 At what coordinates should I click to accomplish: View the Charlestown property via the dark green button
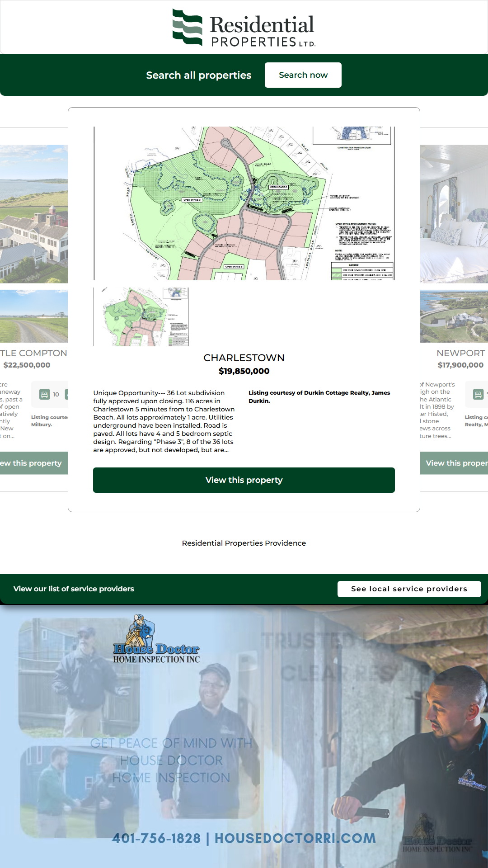[x=244, y=480]
